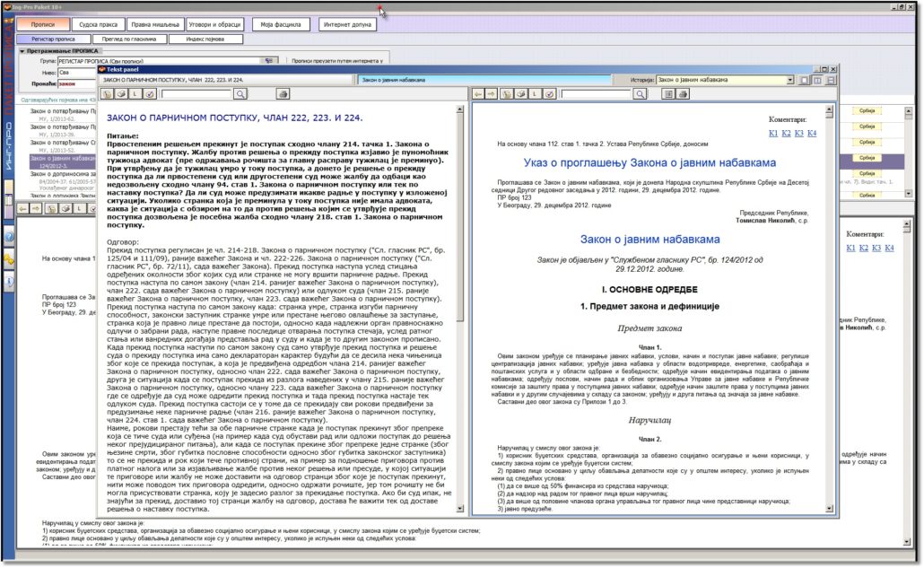This screenshot has height=568, width=924.
Task: Click the Ниво field showing Сва
Action: 77,73
